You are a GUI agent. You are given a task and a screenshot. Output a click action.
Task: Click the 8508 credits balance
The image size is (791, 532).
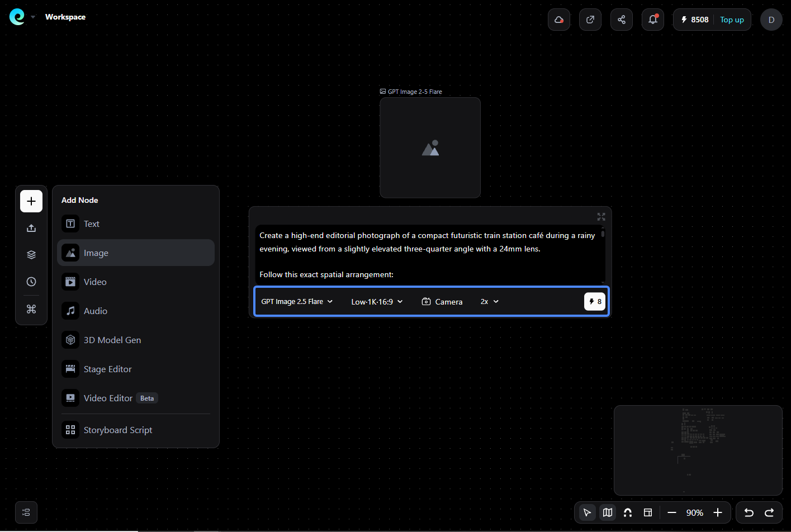[695, 20]
